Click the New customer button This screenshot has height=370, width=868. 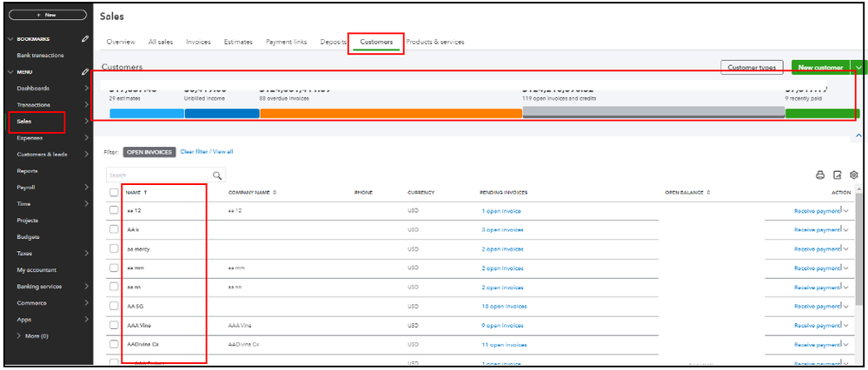click(x=821, y=68)
